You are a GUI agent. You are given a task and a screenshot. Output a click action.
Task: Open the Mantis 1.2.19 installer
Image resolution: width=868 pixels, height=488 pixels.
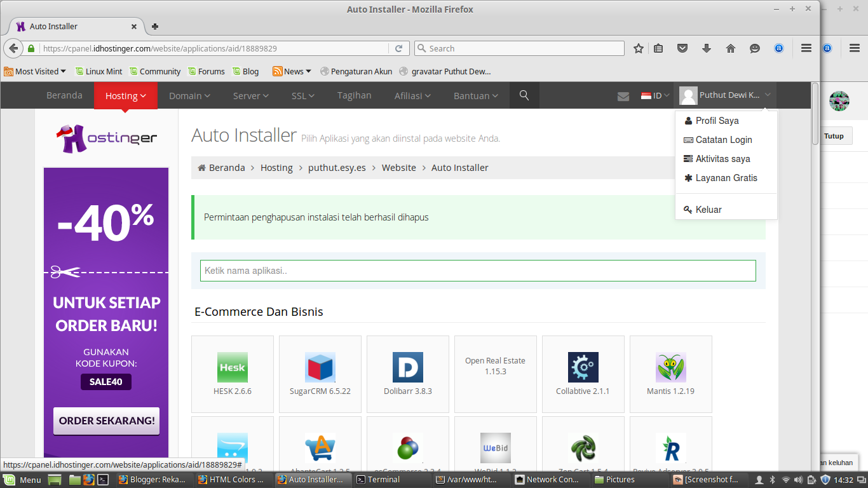pyautogui.click(x=670, y=367)
